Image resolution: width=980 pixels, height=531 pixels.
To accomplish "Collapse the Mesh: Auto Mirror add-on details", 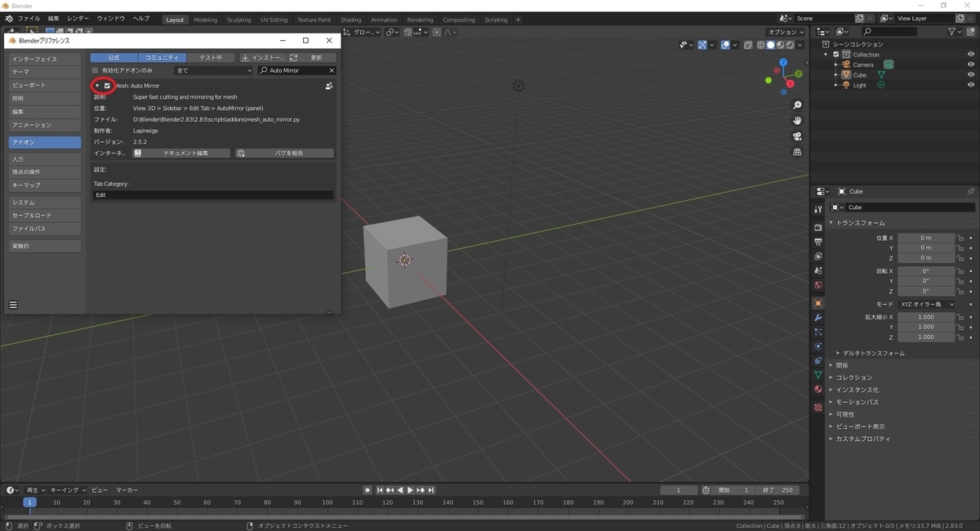I will point(97,86).
